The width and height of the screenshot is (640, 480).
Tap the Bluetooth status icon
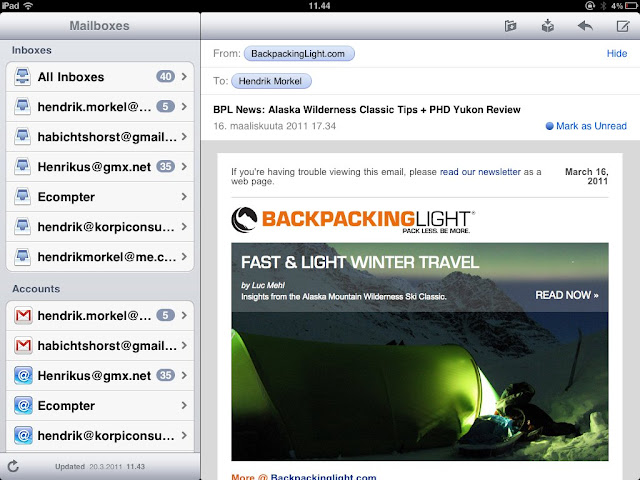pos(603,6)
